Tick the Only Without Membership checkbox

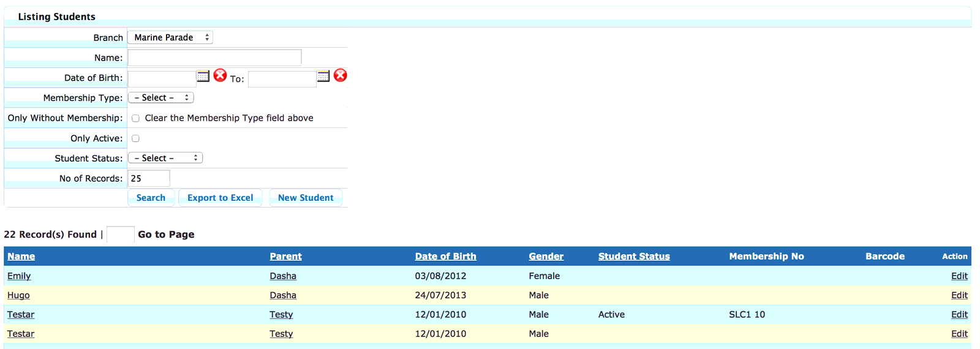[x=135, y=118]
